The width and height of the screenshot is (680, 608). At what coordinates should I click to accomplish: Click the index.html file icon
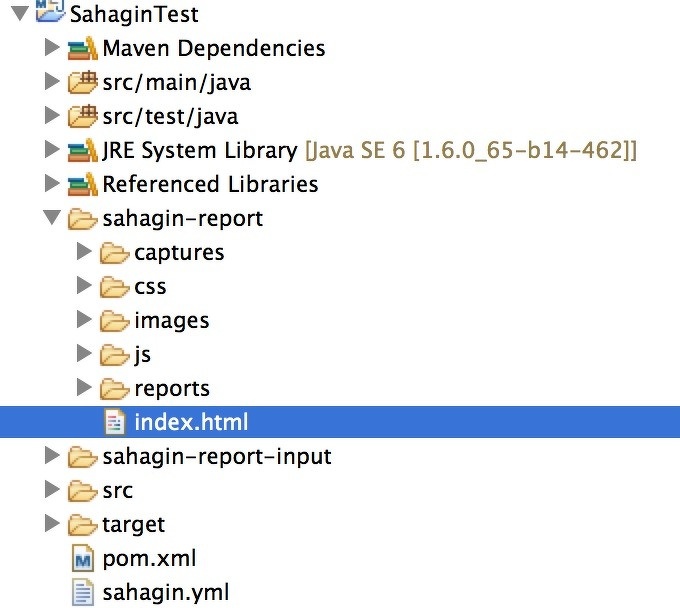(x=115, y=422)
